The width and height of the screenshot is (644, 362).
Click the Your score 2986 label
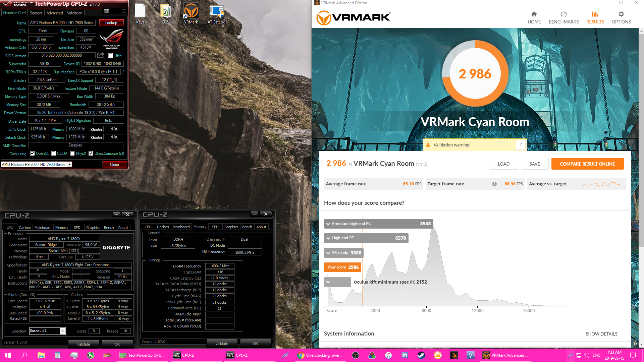[x=342, y=267]
